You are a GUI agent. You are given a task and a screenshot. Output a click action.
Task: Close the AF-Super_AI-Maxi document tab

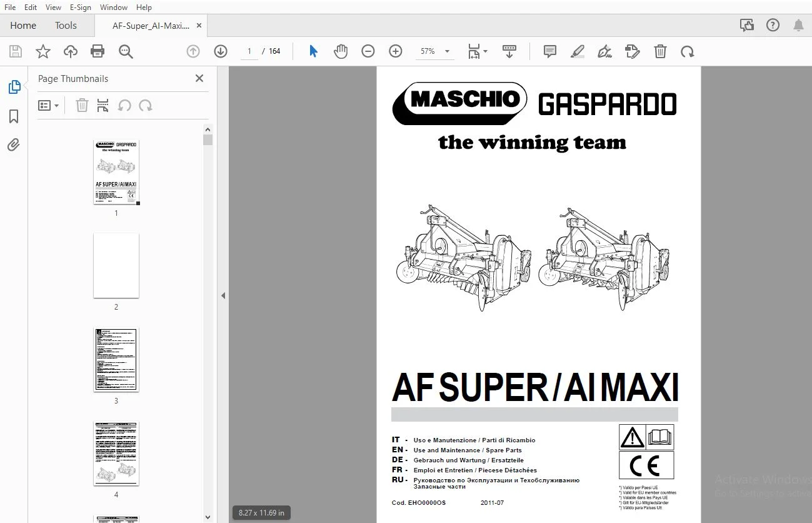click(x=199, y=26)
